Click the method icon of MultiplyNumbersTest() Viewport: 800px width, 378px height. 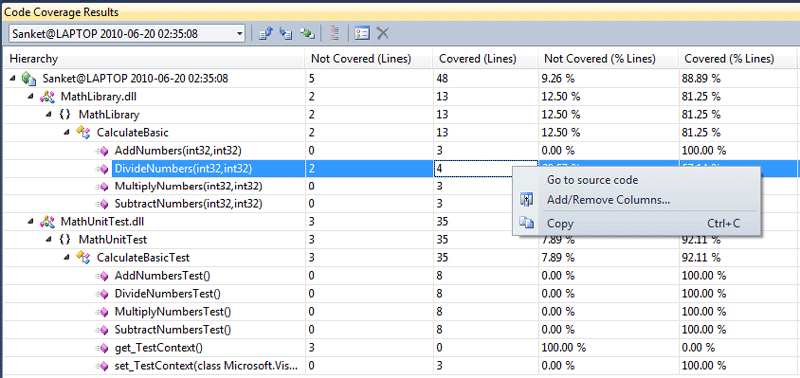[102, 312]
